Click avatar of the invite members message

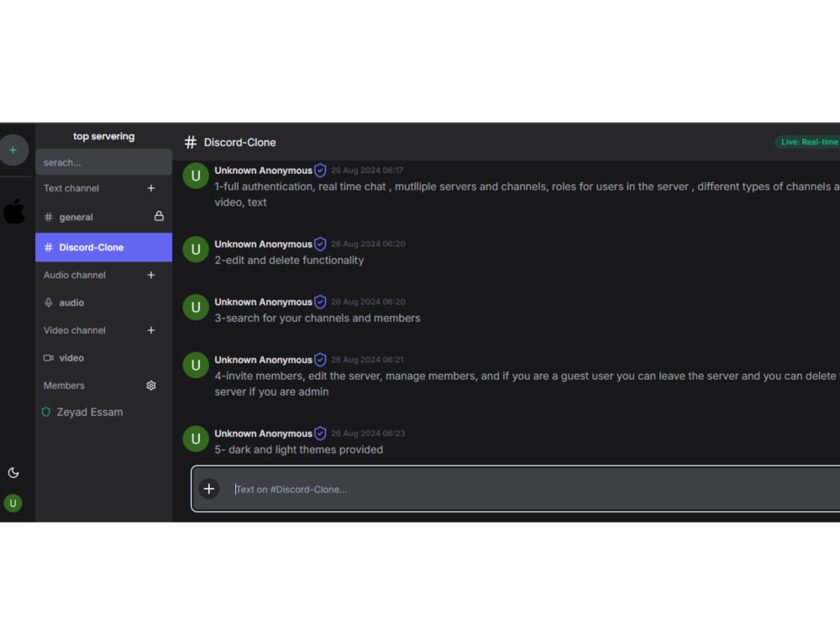(x=196, y=365)
